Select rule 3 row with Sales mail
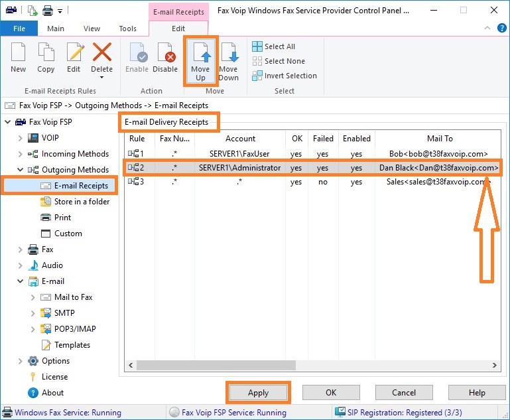The image size is (510, 420). coord(312,182)
